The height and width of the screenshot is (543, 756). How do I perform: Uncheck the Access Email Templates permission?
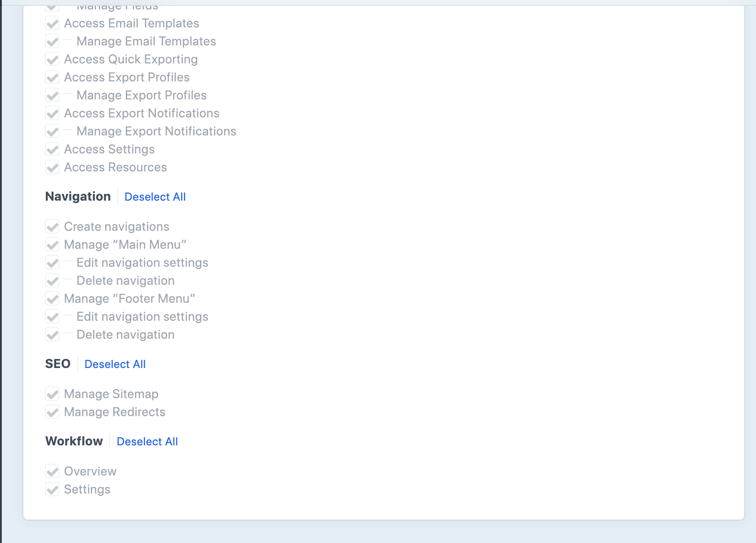click(52, 23)
